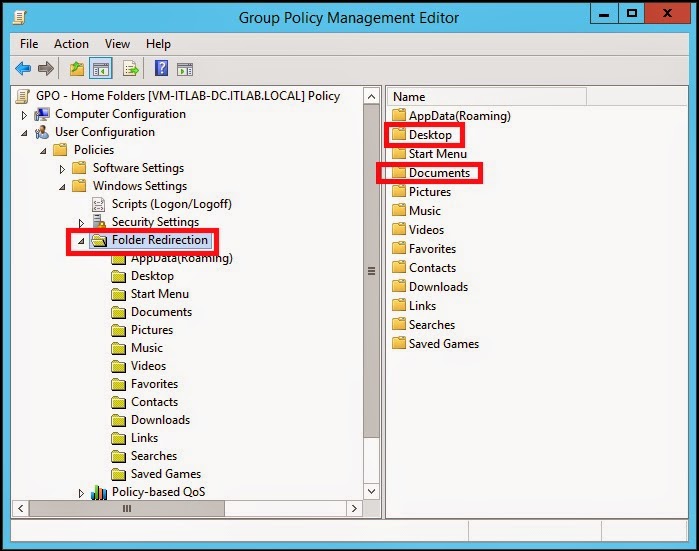This screenshot has height=551, width=699.
Task: Click the application icon in title bar
Action: 20,17
